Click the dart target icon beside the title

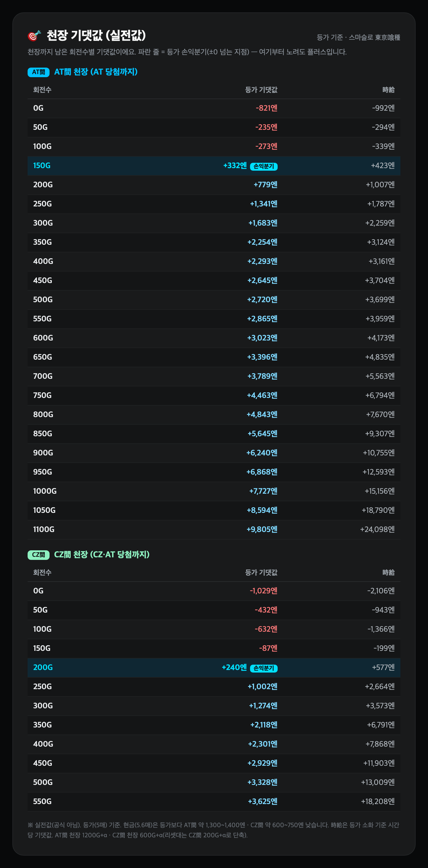34,35
